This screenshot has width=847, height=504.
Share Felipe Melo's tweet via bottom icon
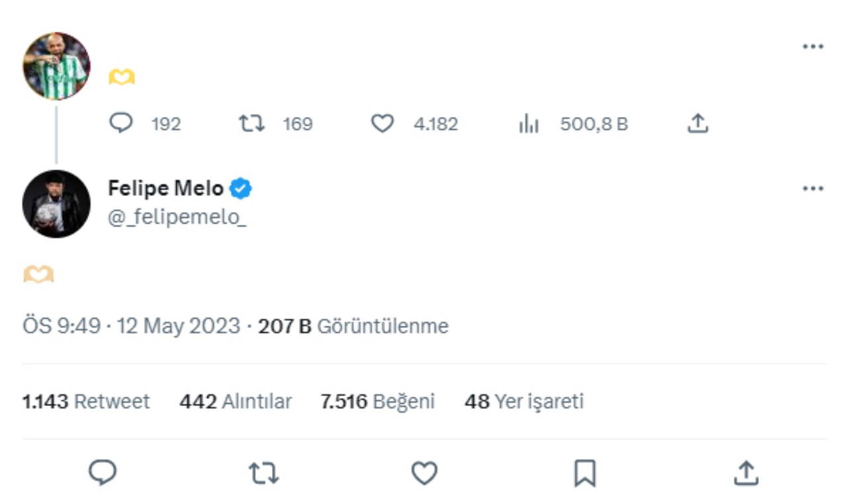tap(745, 473)
